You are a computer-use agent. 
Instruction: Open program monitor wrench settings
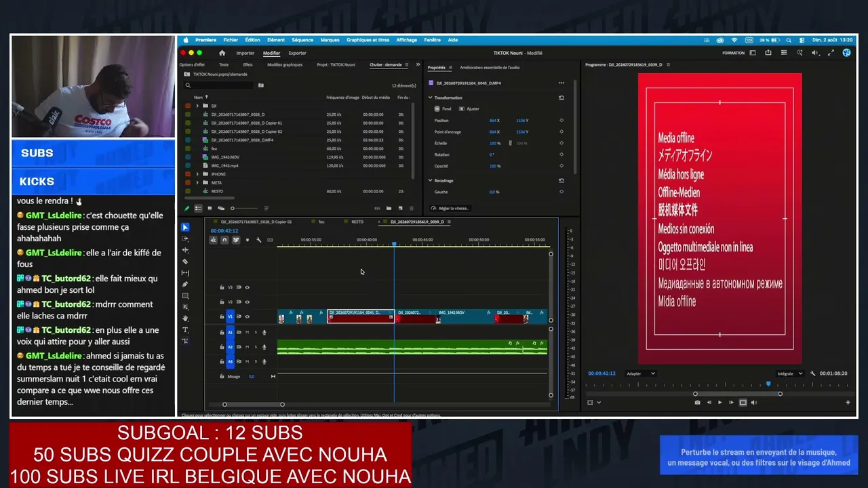(x=813, y=373)
